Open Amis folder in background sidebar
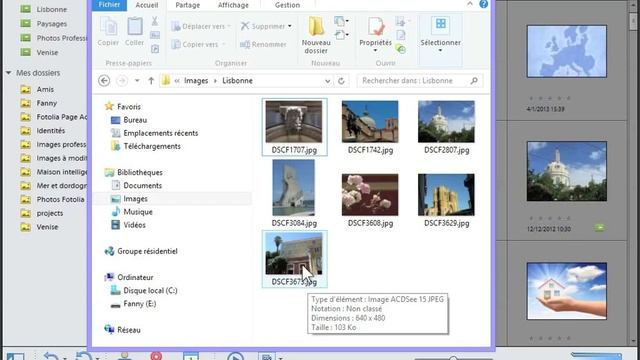 tap(38, 89)
